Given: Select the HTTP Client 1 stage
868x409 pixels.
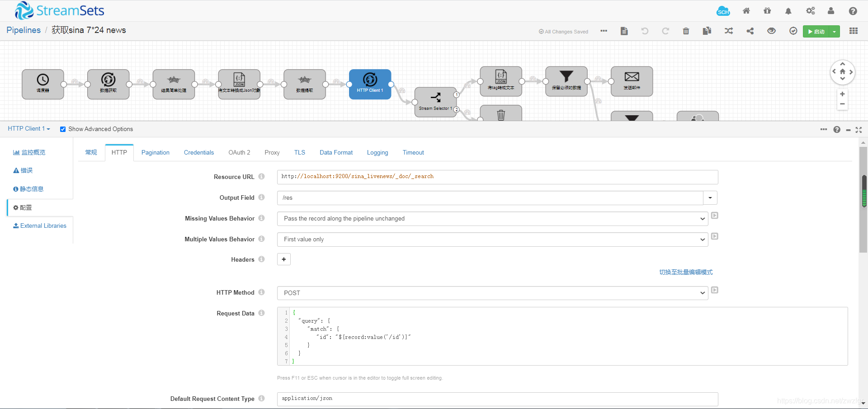Looking at the screenshot, I should click(x=370, y=84).
